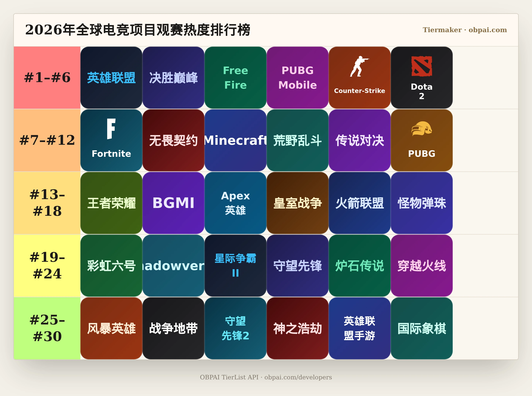This screenshot has height=396, width=532.
Task: Select the Dota 2 logo tile
Action: tap(422, 78)
